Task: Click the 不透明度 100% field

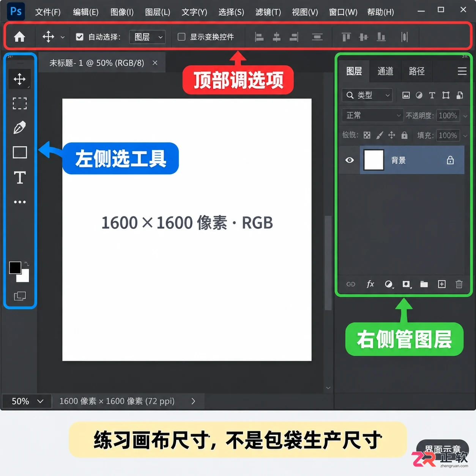Action: [x=448, y=116]
